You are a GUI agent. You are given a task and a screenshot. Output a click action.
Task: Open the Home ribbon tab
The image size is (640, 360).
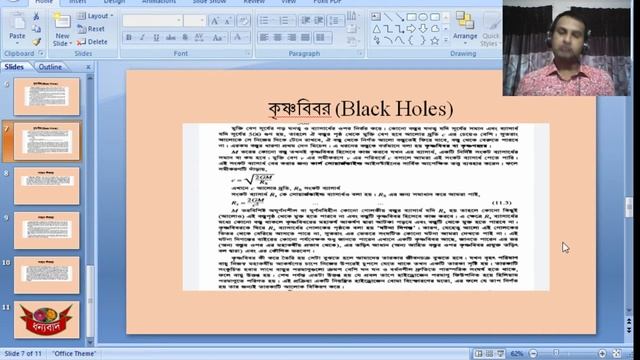(43, 2)
